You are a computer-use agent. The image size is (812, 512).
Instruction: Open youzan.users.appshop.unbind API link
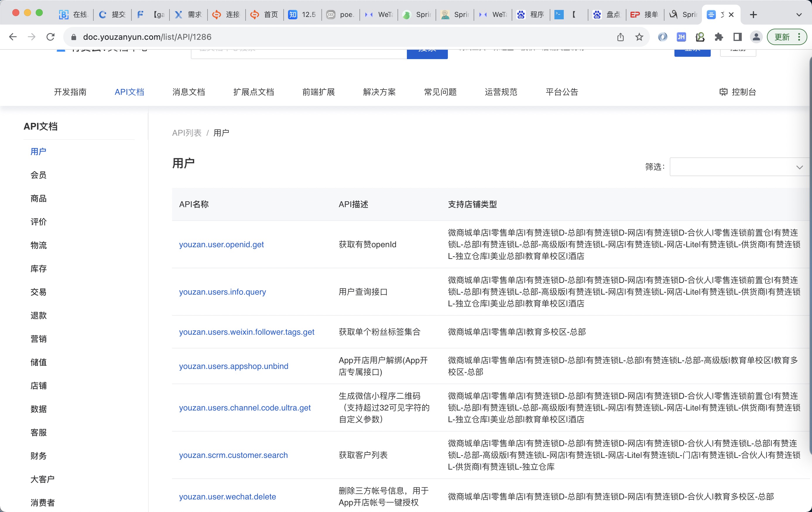(234, 366)
